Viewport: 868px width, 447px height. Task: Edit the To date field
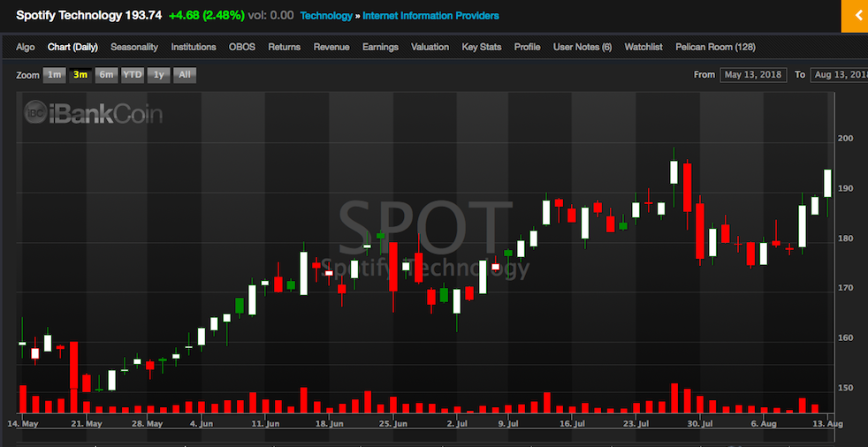coord(839,75)
